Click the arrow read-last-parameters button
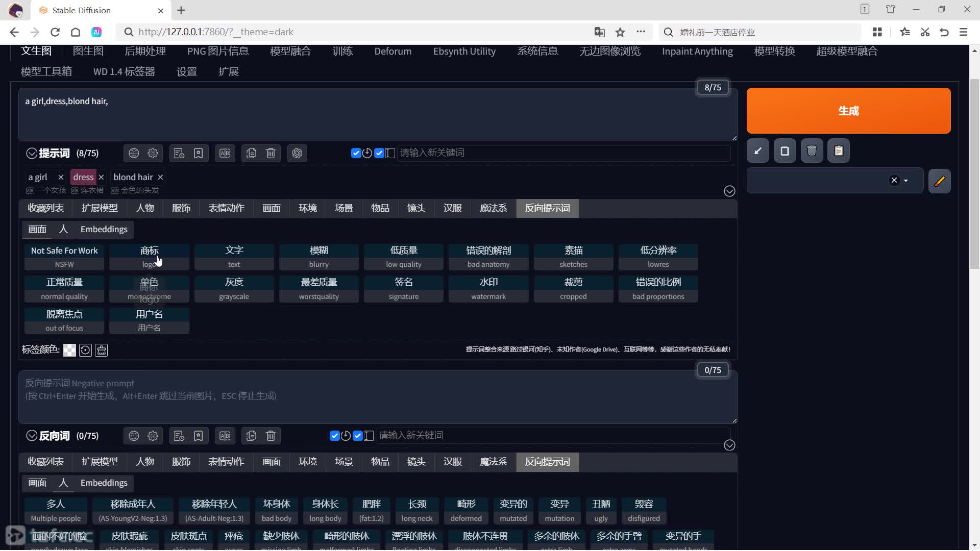Viewport: 980px width, 551px height. (x=758, y=151)
